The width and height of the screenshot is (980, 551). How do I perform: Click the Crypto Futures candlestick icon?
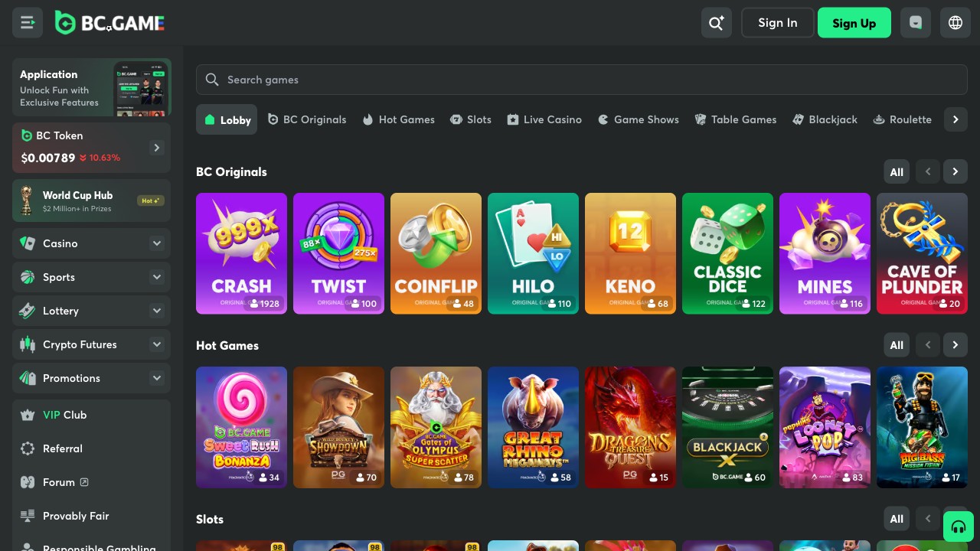(x=28, y=344)
